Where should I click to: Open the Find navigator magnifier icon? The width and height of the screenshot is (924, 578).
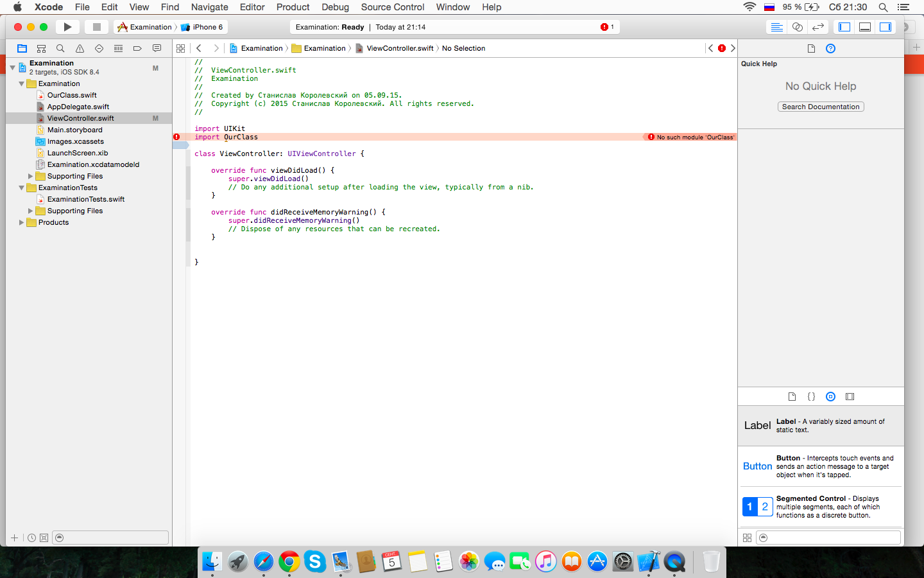click(x=60, y=48)
